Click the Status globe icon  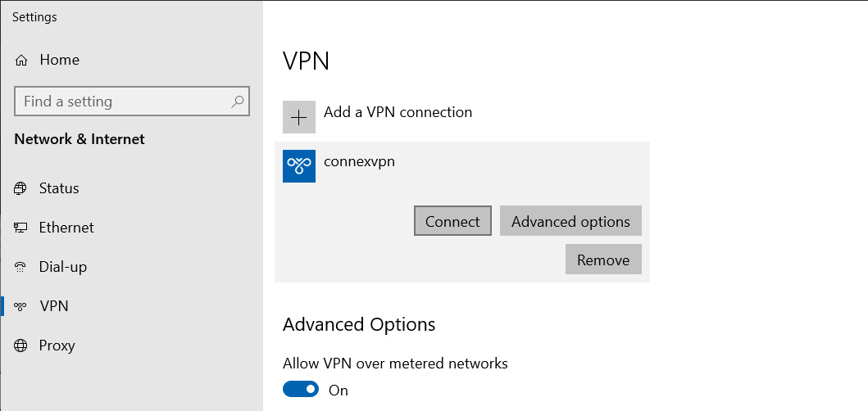[20, 188]
